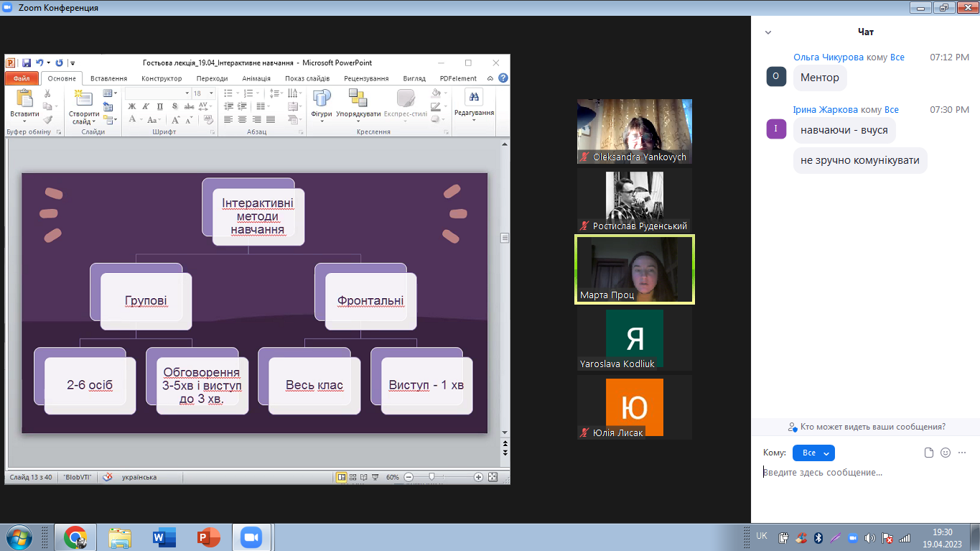Open the emoji picker in chat
Image resolution: width=980 pixels, height=551 pixels.
[x=946, y=453]
